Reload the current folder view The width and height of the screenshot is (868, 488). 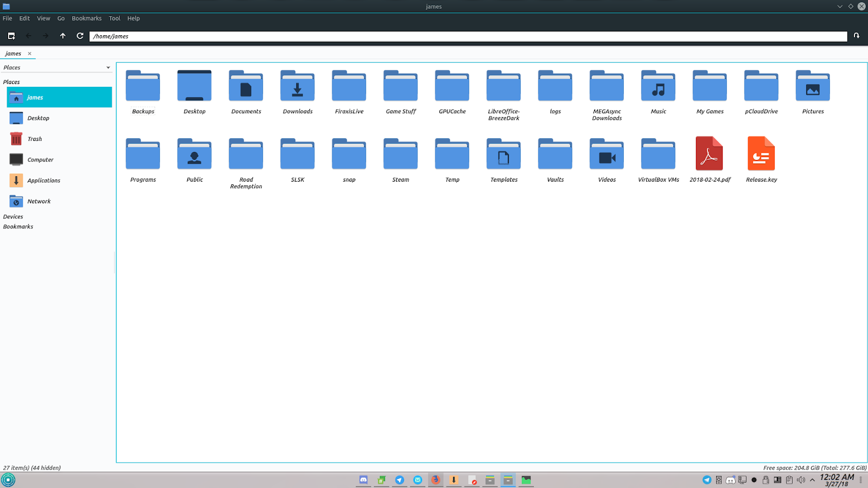coord(80,36)
